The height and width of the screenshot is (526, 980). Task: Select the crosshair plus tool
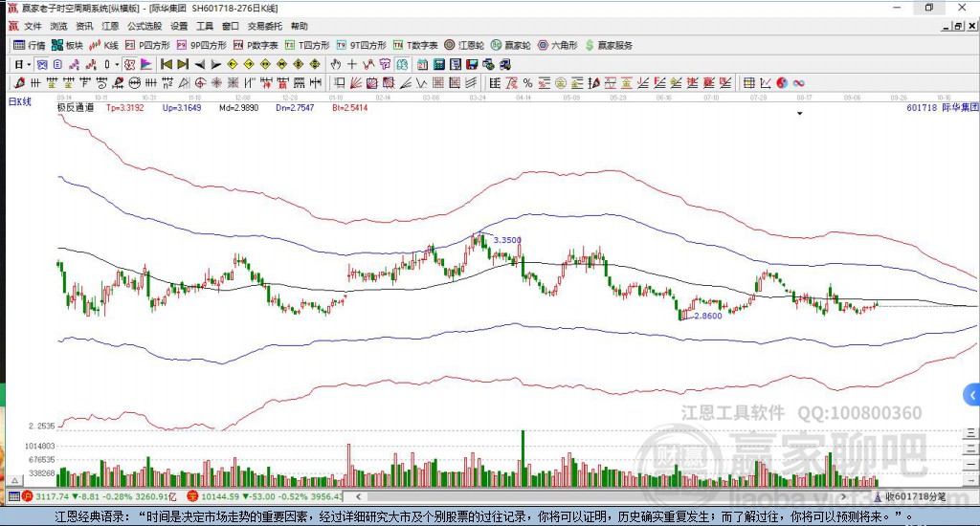pyautogui.click(x=352, y=64)
